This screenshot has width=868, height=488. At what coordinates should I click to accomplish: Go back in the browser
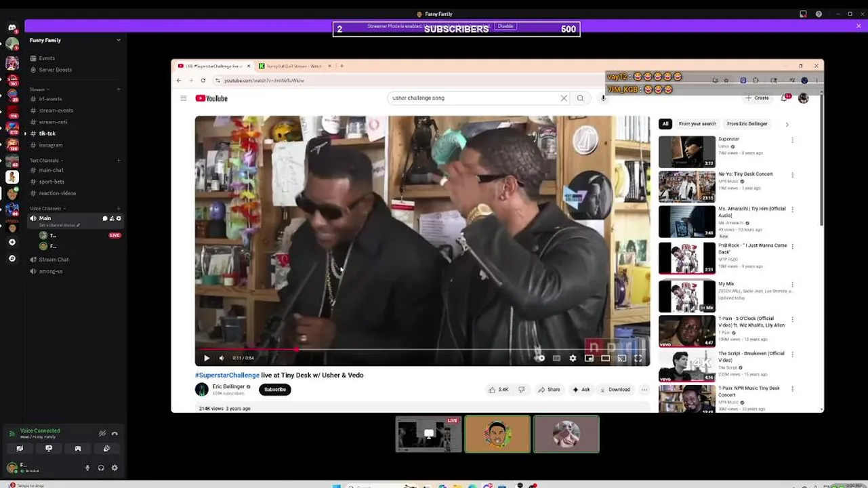pos(179,81)
